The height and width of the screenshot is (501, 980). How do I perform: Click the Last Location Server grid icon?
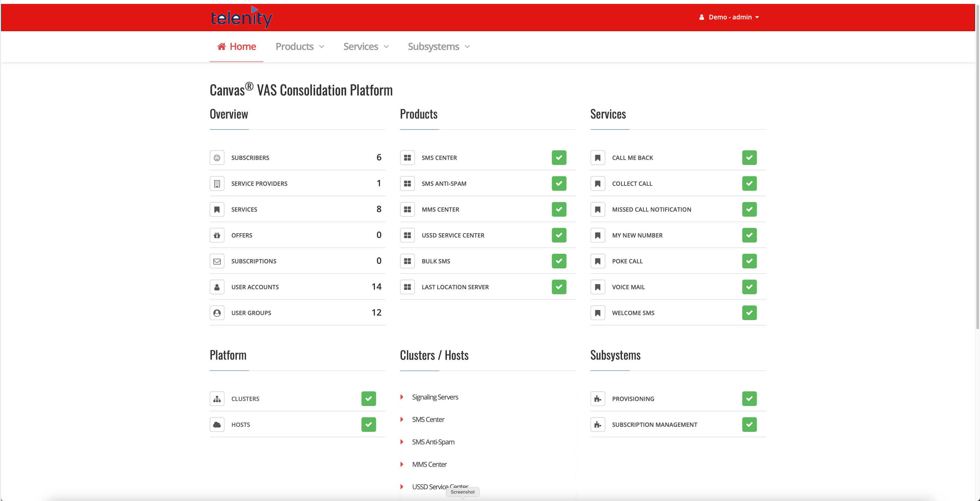[x=407, y=287]
